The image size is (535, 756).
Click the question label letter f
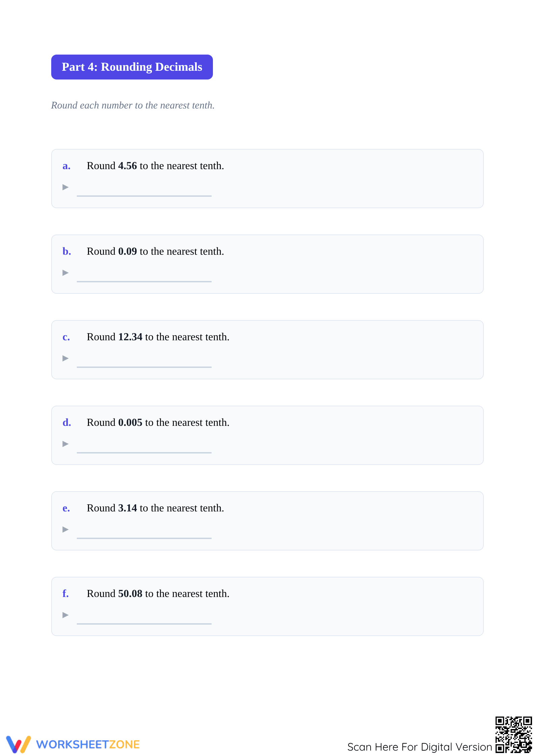click(66, 593)
